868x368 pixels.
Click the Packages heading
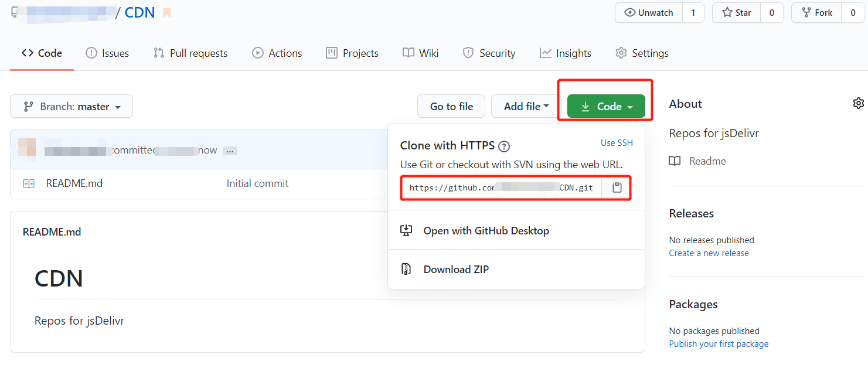pyautogui.click(x=693, y=304)
